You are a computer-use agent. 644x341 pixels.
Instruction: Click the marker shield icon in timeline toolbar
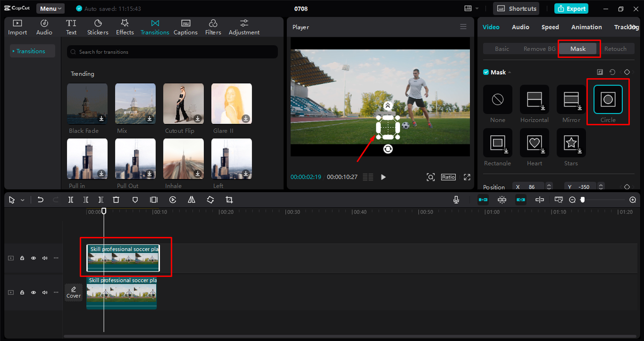(135, 200)
